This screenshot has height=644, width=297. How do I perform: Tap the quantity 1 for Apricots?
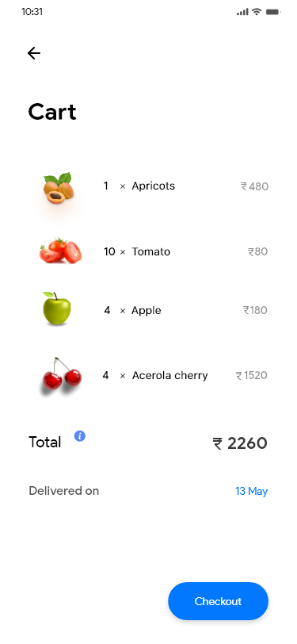[106, 186]
